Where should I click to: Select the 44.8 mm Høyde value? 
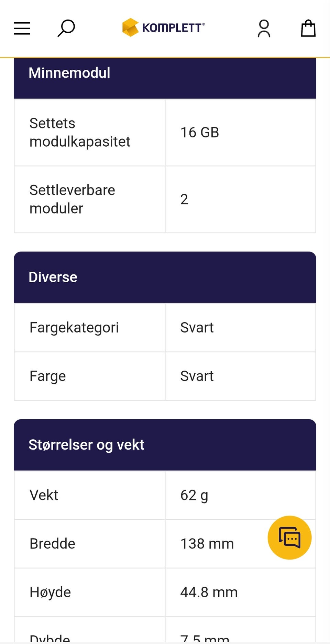click(x=209, y=592)
